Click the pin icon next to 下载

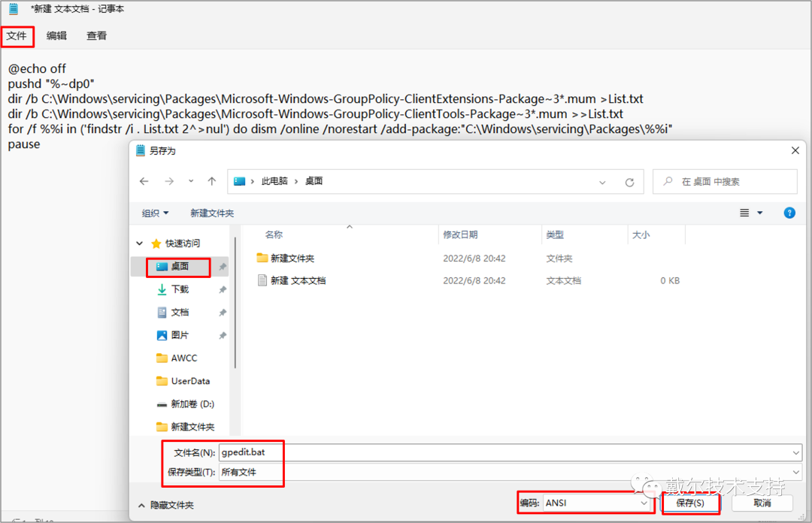click(222, 289)
